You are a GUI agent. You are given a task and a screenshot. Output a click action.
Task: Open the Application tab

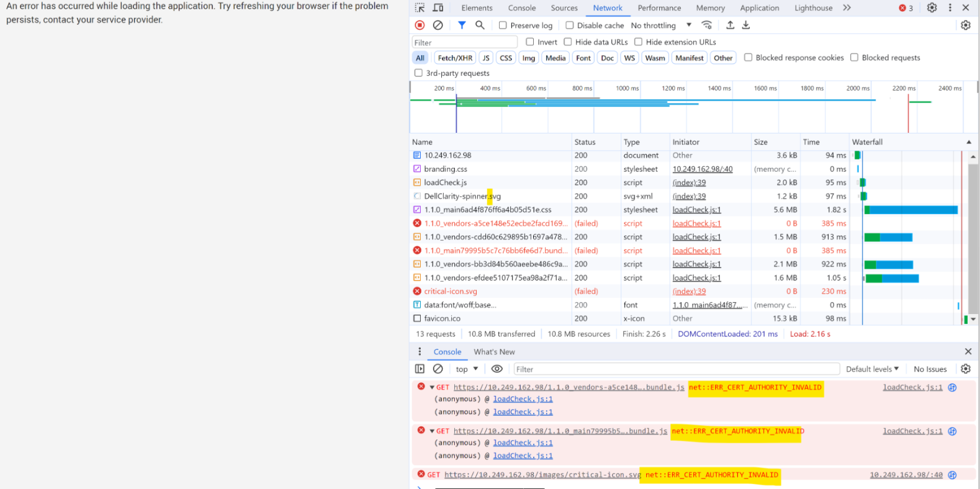(x=759, y=8)
